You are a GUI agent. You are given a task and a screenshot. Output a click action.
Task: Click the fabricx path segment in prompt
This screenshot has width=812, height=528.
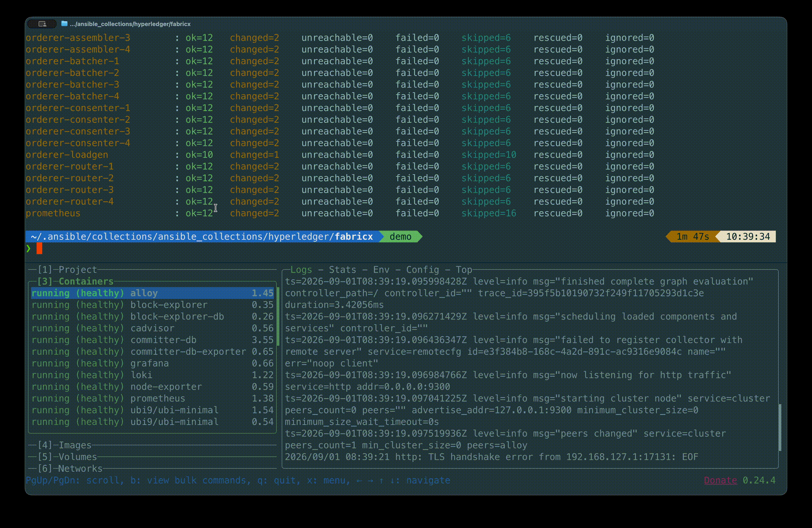[354, 236]
